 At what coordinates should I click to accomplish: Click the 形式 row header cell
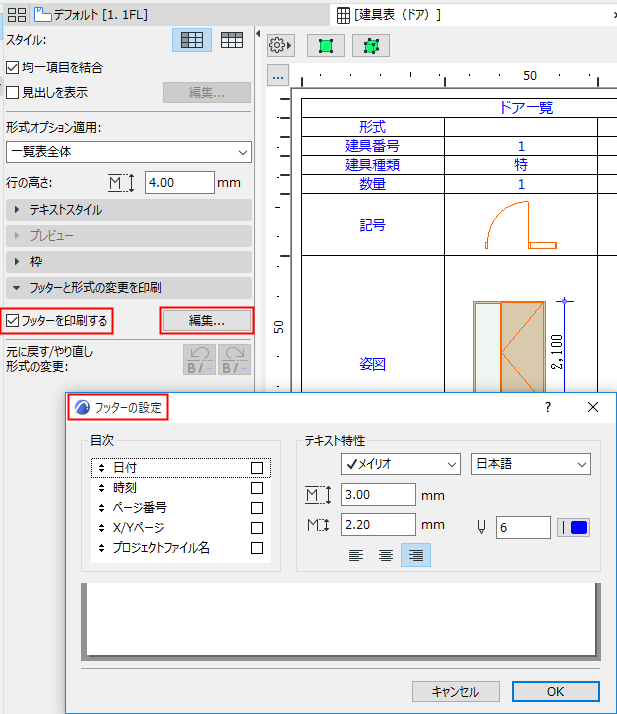coord(373,127)
